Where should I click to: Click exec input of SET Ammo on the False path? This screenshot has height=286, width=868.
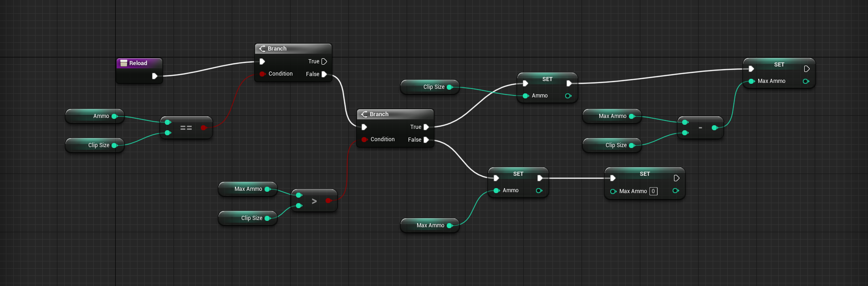point(496,178)
